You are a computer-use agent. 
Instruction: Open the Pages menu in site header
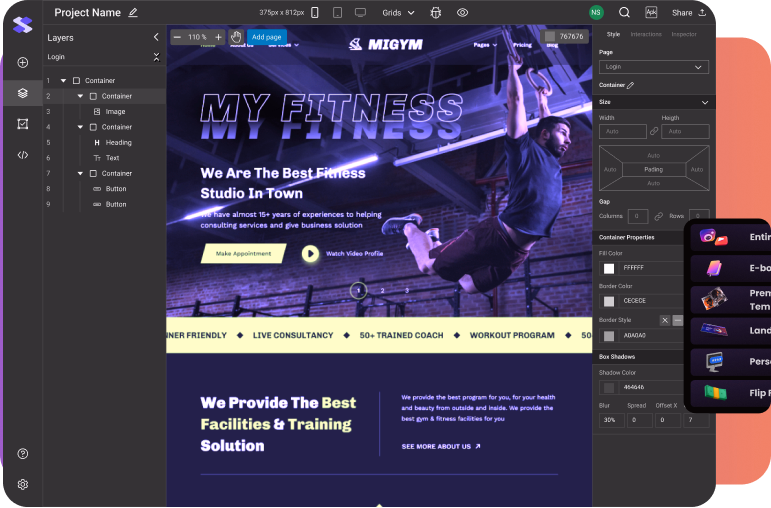click(x=485, y=45)
